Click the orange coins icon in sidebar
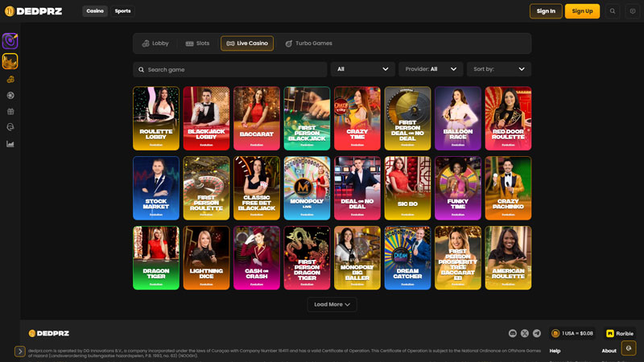Viewport: 644px width, 362px height. pos(10,80)
